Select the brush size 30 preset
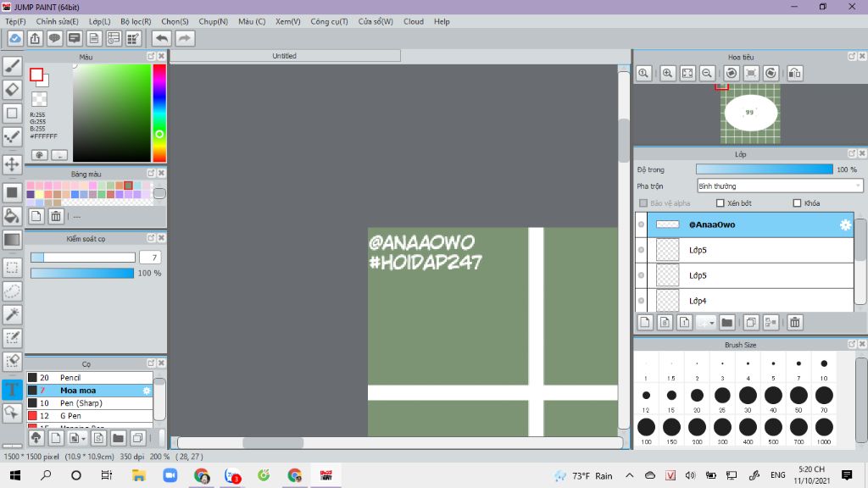The image size is (868, 488). click(x=748, y=395)
